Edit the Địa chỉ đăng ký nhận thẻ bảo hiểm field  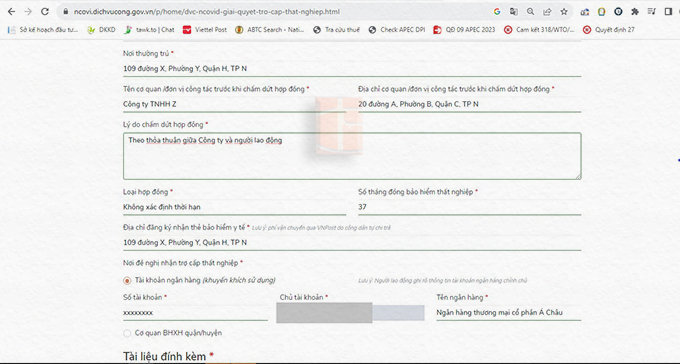pos(352,243)
